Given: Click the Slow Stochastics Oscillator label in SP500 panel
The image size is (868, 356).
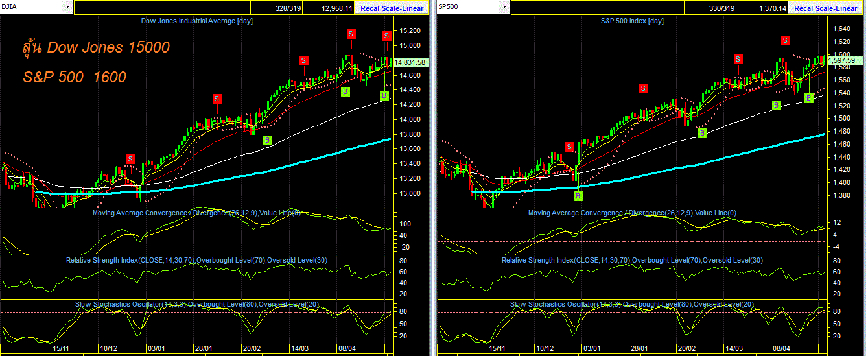Looking at the screenshot, I should 632,304.
